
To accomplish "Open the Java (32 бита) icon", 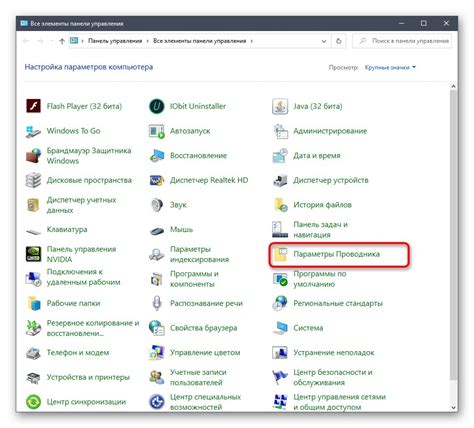I will coord(280,106).
